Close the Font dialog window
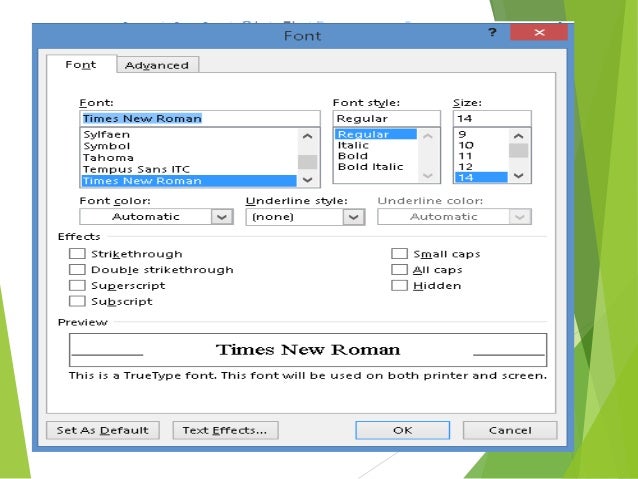The image size is (638, 479). (x=539, y=33)
